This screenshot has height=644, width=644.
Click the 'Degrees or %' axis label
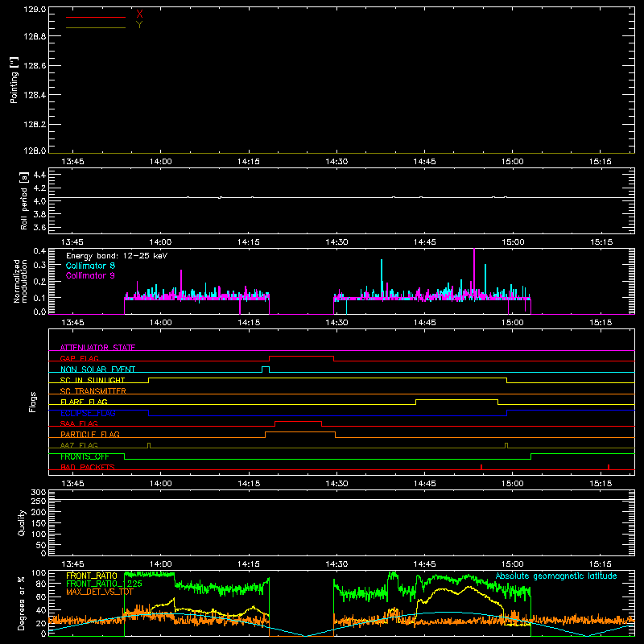(x=21, y=603)
